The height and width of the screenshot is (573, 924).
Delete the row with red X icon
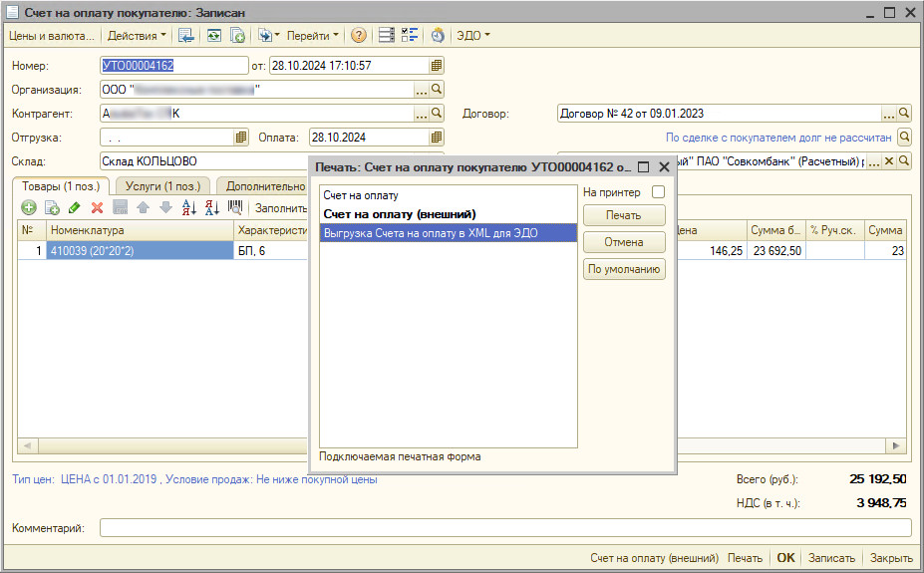(98, 207)
